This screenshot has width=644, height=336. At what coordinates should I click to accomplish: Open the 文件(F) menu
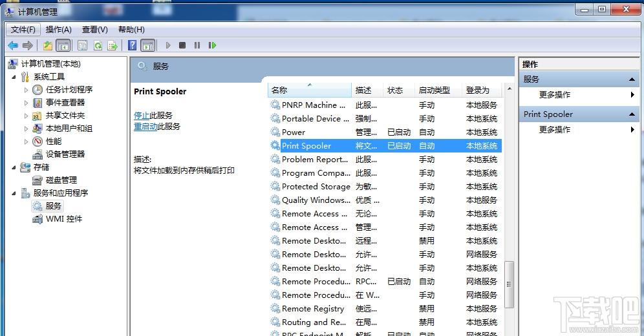23,30
